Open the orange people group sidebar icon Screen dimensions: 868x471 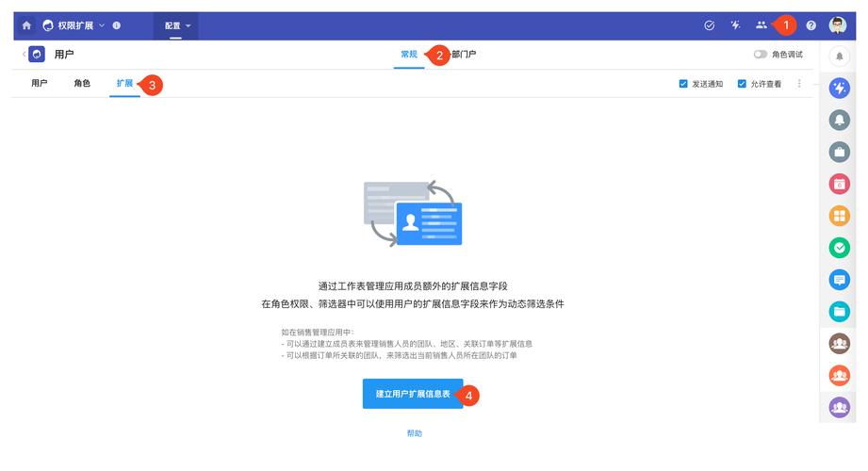tap(839, 376)
